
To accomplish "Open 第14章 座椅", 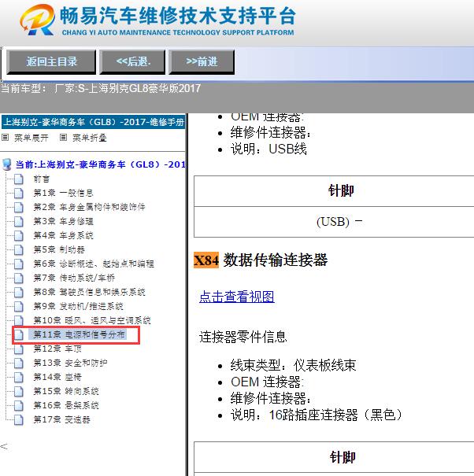I will (57, 377).
